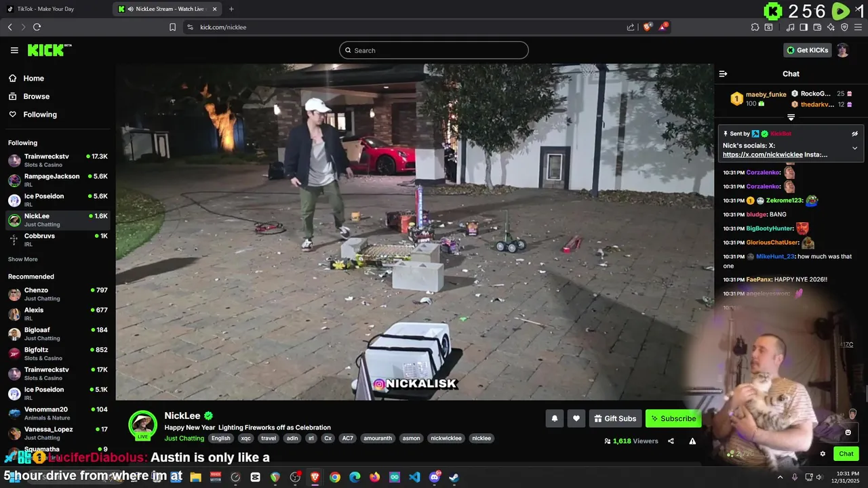
Task: Close the NickLee Stream browser tab
Action: pyautogui.click(x=215, y=9)
